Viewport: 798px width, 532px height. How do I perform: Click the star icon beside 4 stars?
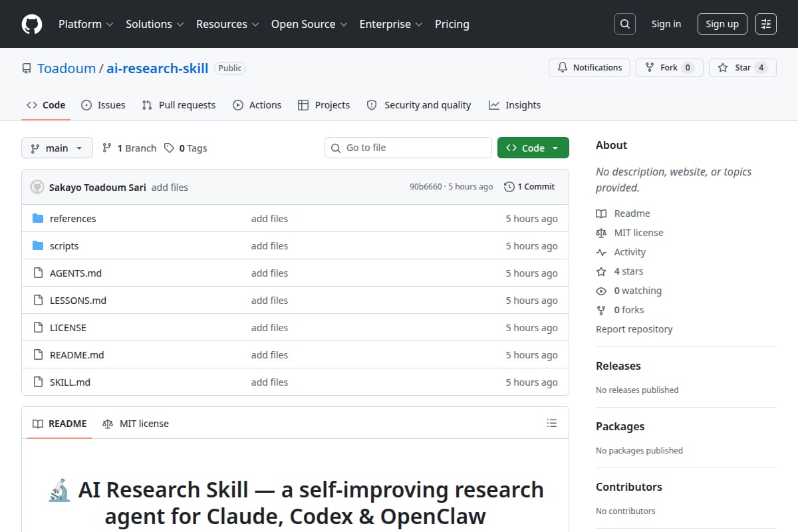coord(601,271)
